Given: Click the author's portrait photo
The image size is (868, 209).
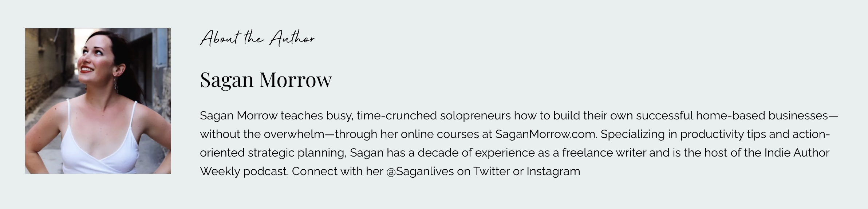Looking at the screenshot, I should click(98, 101).
